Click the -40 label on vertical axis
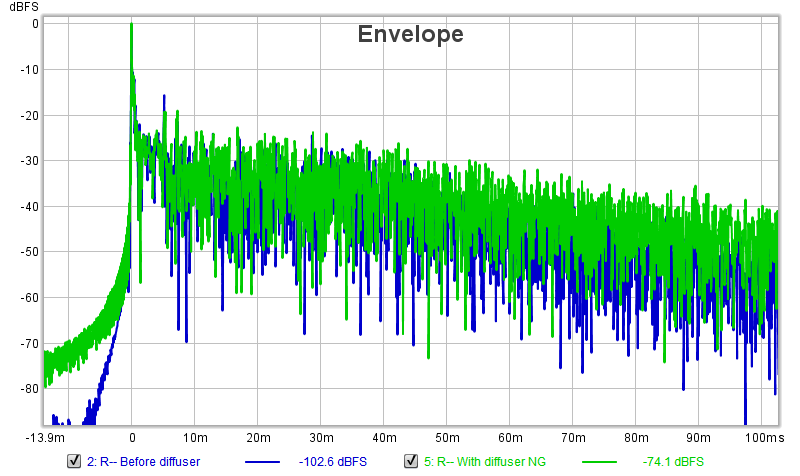The image size is (800, 476). [27, 206]
